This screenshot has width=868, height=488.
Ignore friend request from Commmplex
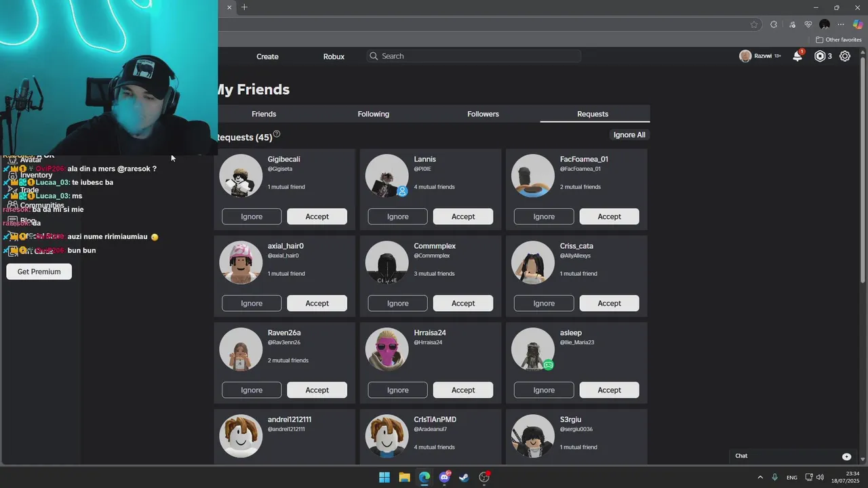click(398, 303)
